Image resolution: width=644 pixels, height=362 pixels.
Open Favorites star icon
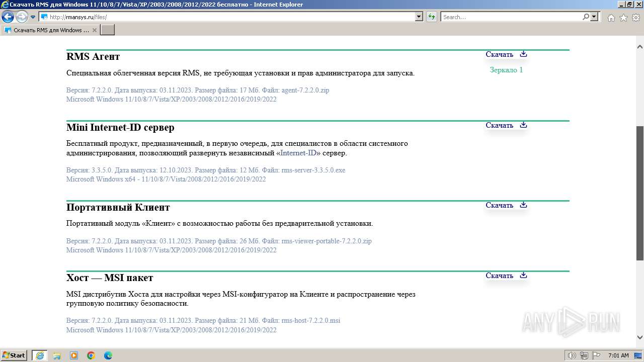point(623,18)
